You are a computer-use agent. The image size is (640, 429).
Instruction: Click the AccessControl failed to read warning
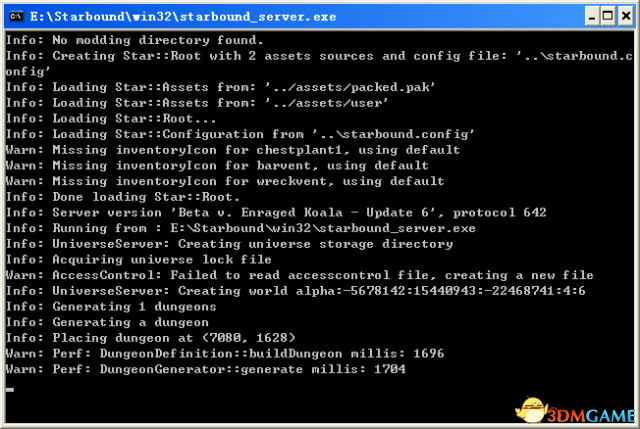pyautogui.click(x=300, y=275)
